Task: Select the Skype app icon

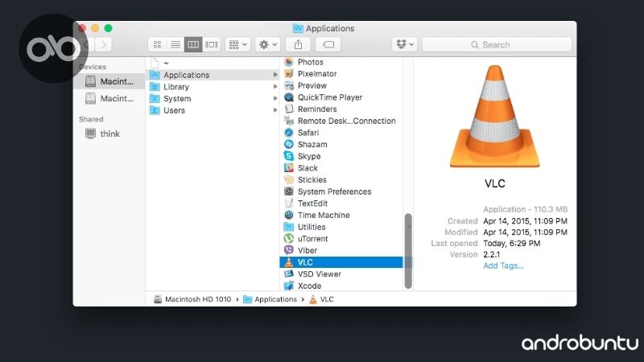Action: (289, 156)
